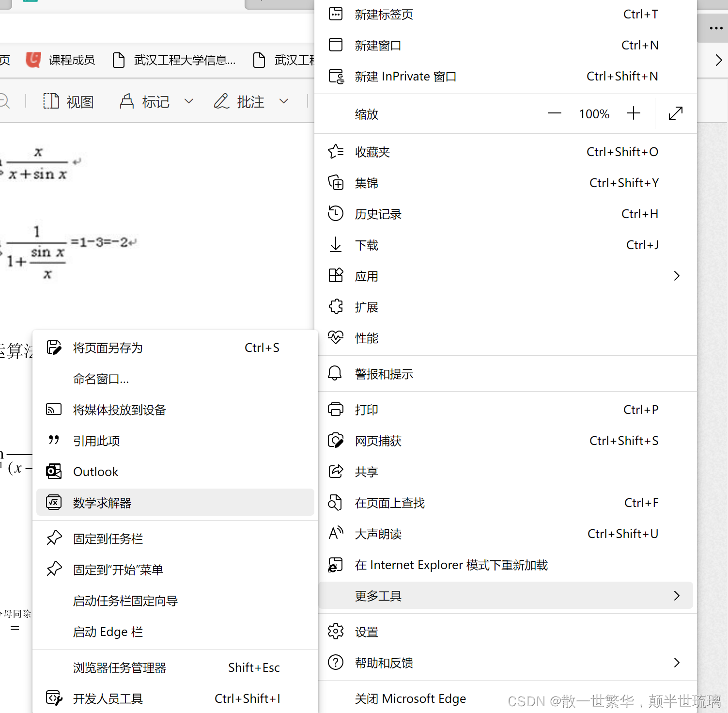Click the quotation mark icon for 引用此项

pyautogui.click(x=54, y=440)
